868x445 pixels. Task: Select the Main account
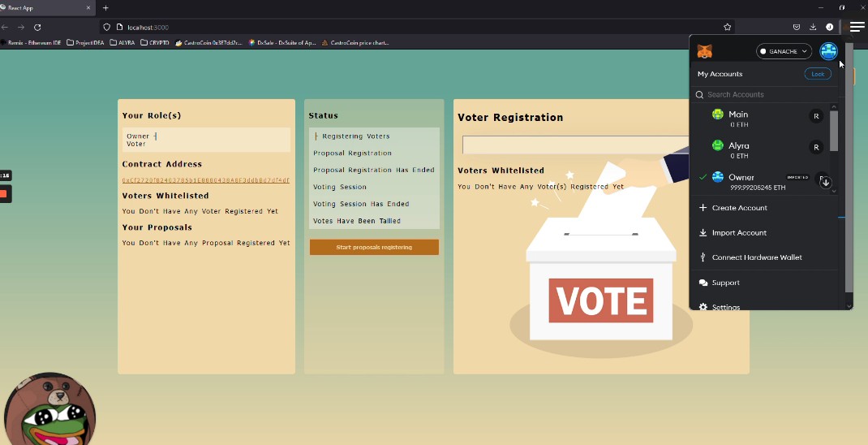[738, 119]
